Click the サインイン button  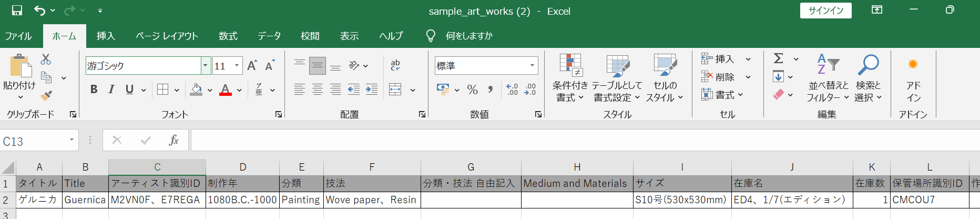[825, 11]
